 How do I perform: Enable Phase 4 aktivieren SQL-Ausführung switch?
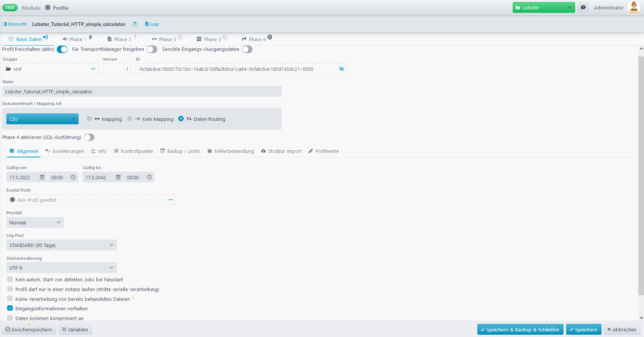(89, 137)
